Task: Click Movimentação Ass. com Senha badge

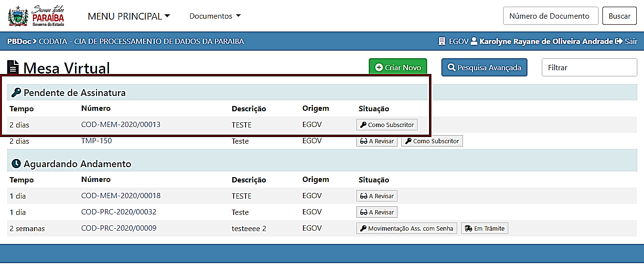Action: tap(407, 228)
